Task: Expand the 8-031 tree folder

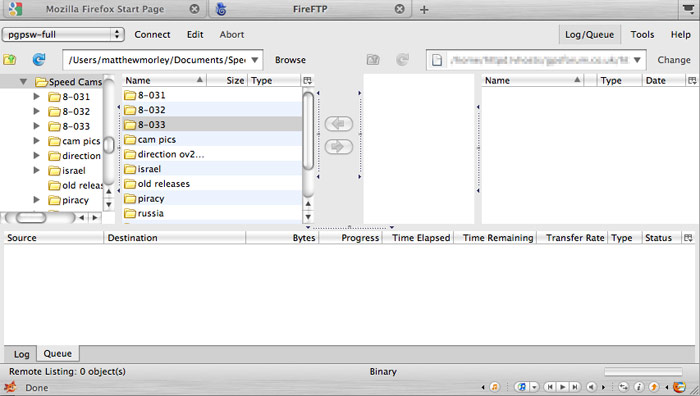Action: tap(37, 96)
